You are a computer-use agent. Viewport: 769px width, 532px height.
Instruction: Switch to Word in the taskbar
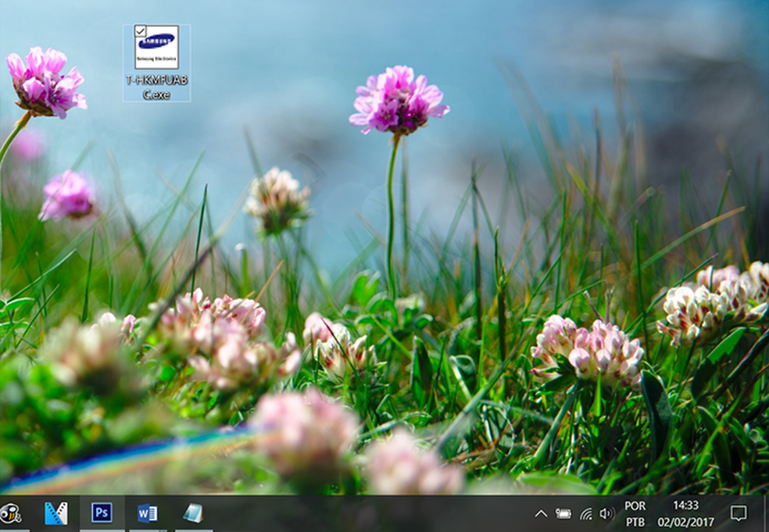point(147,513)
